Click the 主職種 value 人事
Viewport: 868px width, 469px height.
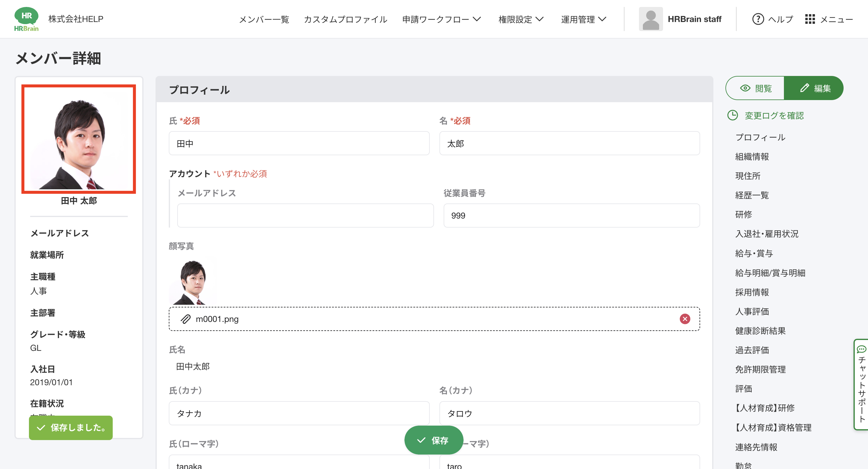click(x=38, y=291)
